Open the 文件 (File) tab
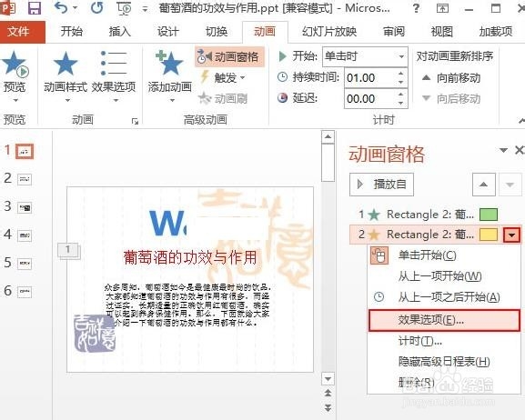 (x=23, y=32)
